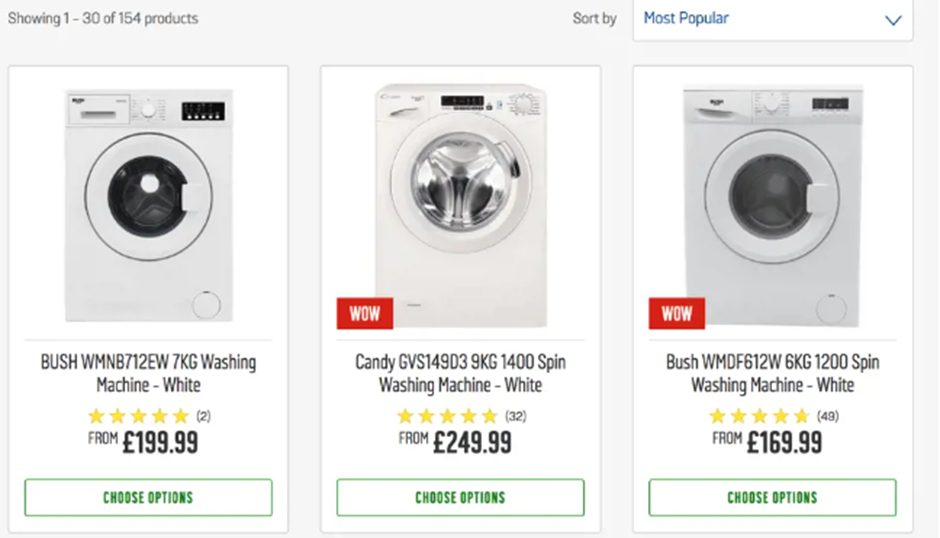Open the (32) reviews count link
940x538 pixels.
click(x=516, y=416)
